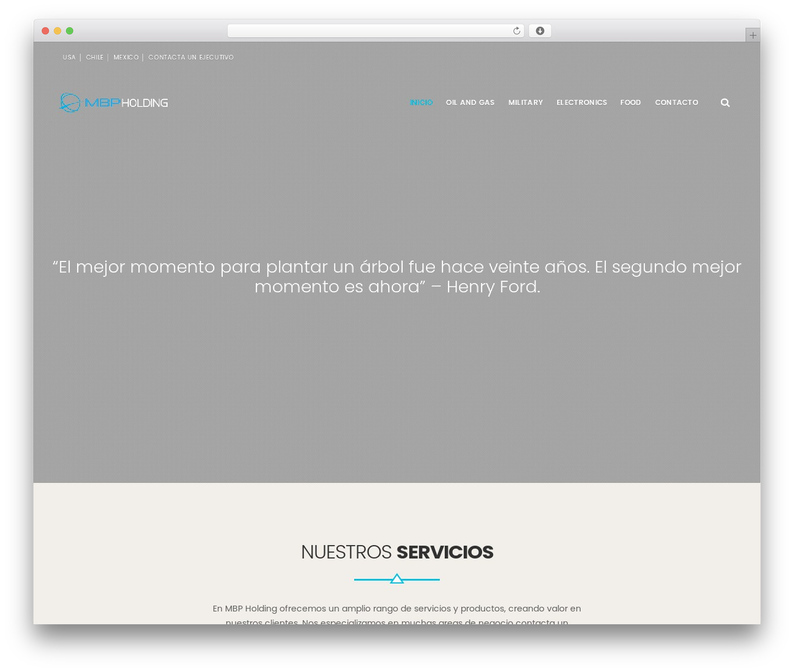Follow the USA link in top bar
Image resolution: width=794 pixels, height=672 pixels.
click(x=69, y=57)
